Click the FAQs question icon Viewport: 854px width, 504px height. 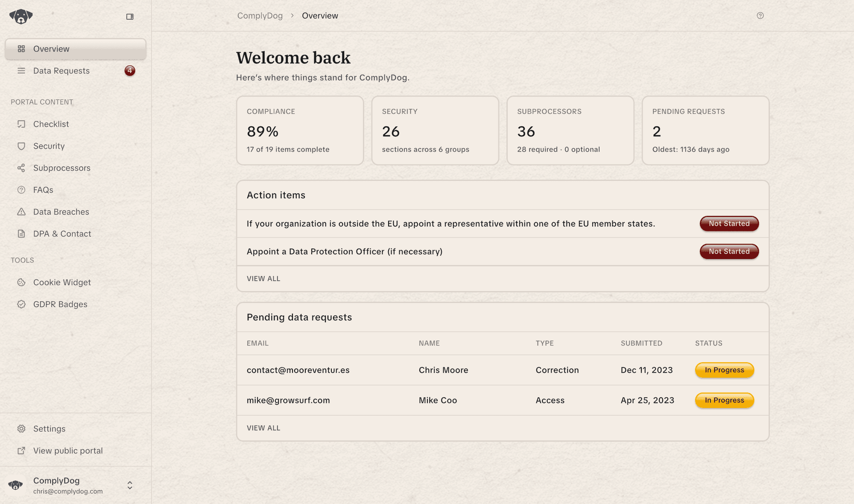[21, 190]
